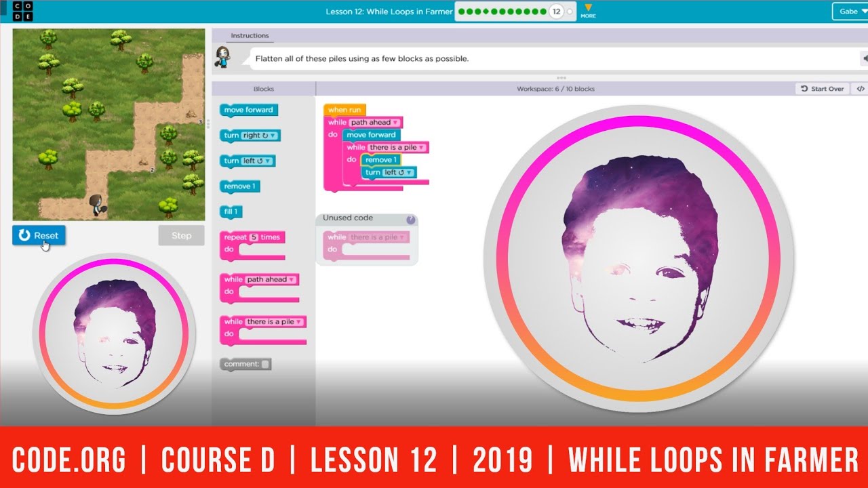Select the highlighted workspace remove 1 block
Viewport: 868px width, 488px height.
380,160
